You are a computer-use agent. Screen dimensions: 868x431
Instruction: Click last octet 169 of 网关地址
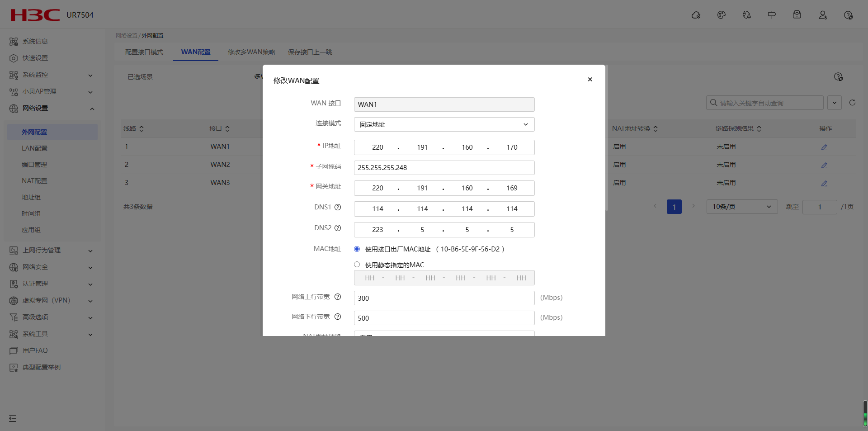pyautogui.click(x=512, y=188)
